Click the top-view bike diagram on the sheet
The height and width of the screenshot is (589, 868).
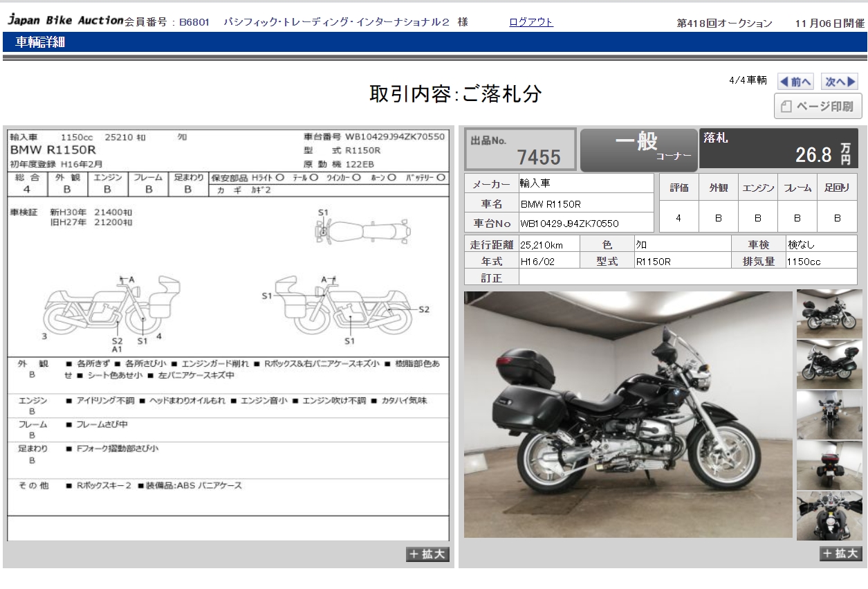[x=362, y=230]
